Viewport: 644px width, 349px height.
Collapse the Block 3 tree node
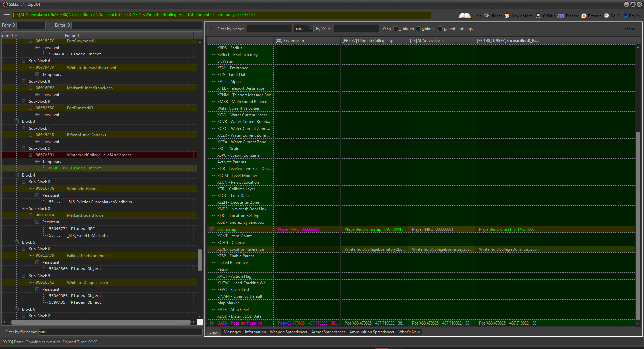point(17,121)
